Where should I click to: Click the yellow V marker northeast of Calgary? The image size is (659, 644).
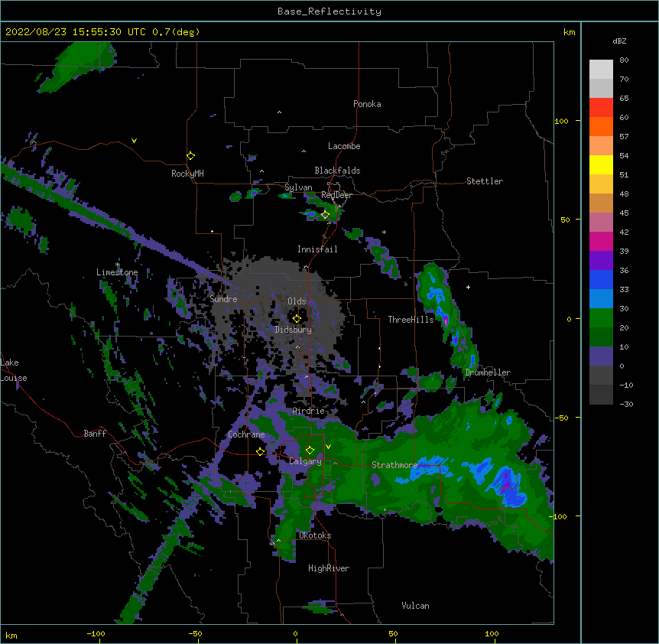pyautogui.click(x=328, y=447)
